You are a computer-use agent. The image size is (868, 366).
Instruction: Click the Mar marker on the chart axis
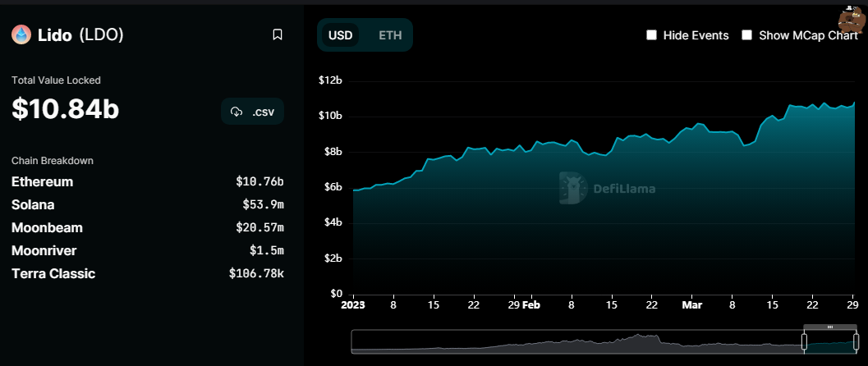tap(692, 305)
